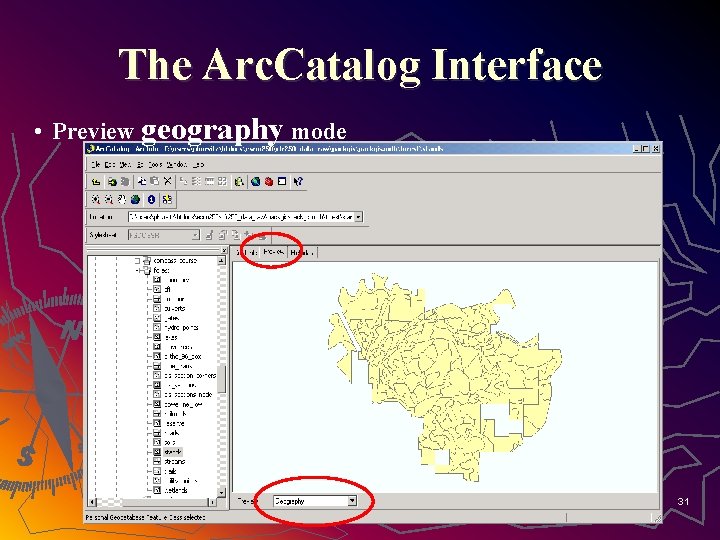720x540 pixels.
Task: Click the Search binoculars icon
Action: coord(239,181)
